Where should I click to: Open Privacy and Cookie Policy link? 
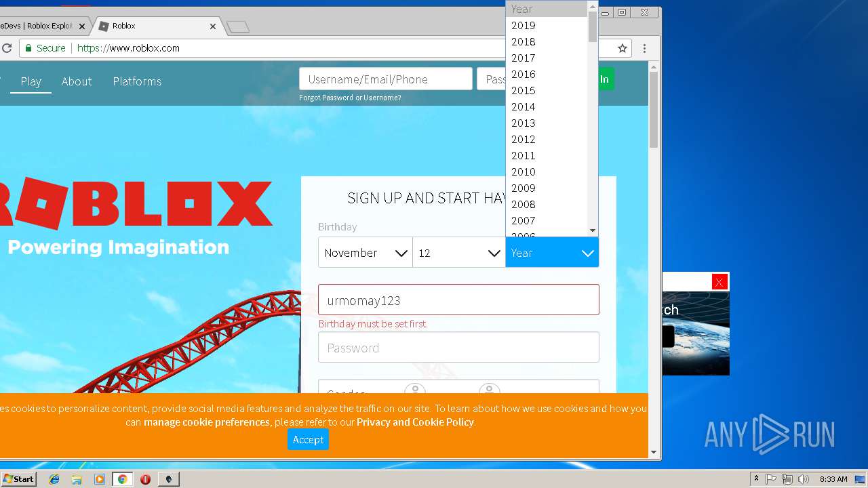(415, 422)
